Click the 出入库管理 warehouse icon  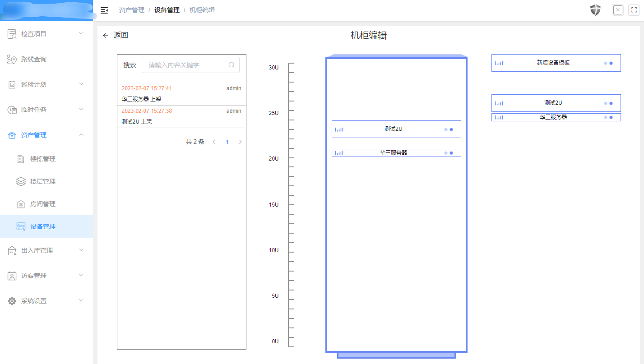click(12, 250)
